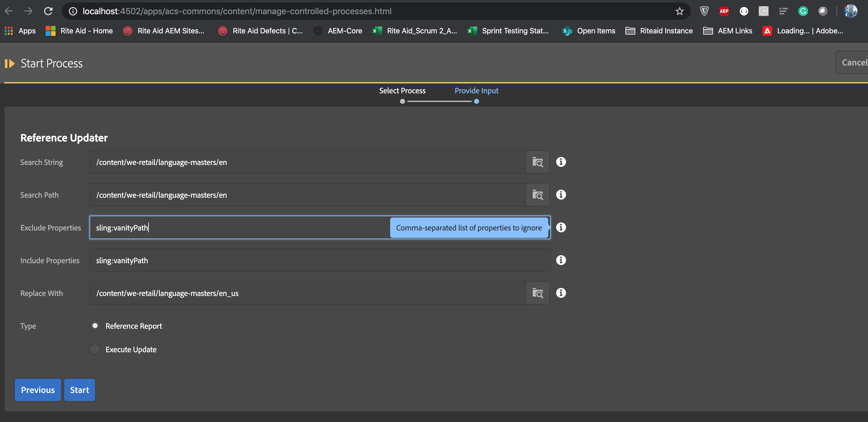Select the Reference Report radio option
This screenshot has width=868, height=422.
click(95, 326)
